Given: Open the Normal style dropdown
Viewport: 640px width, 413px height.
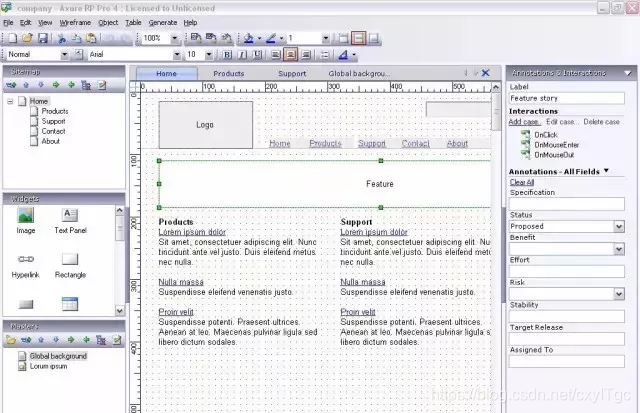Looking at the screenshot, I should tap(64, 54).
